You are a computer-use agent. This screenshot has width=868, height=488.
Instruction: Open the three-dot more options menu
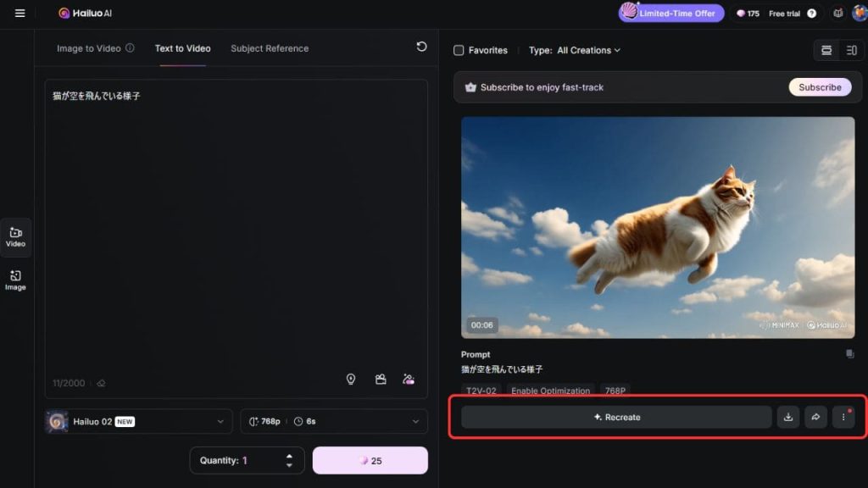(843, 417)
